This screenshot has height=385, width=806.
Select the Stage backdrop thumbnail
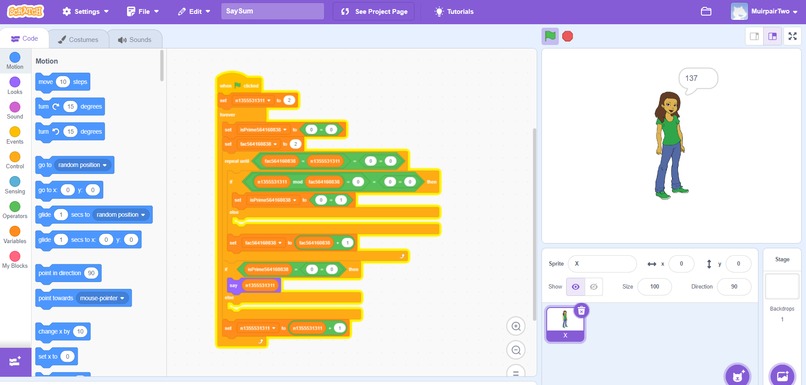[782, 286]
